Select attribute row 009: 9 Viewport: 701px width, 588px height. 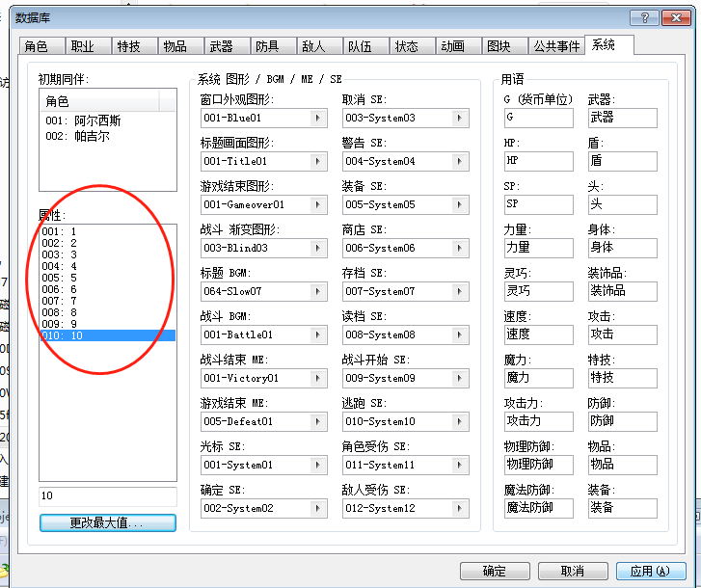(x=107, y=324)
